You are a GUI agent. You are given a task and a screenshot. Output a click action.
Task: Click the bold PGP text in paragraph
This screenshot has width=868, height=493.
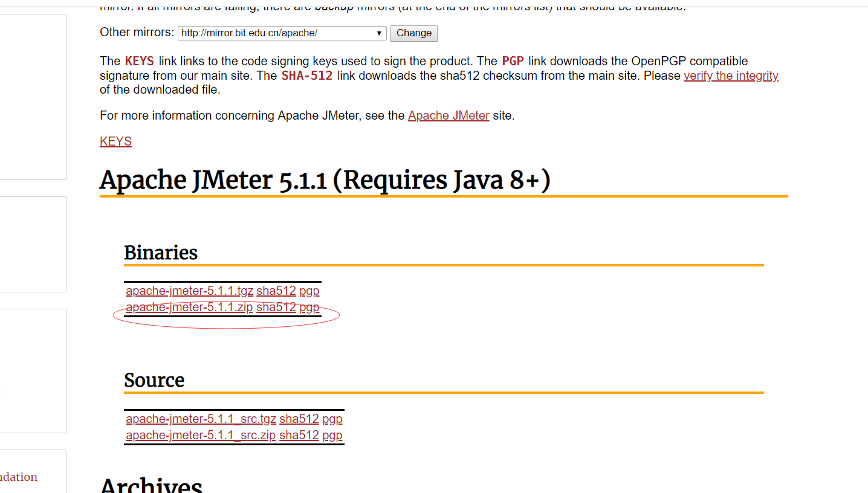512,61
